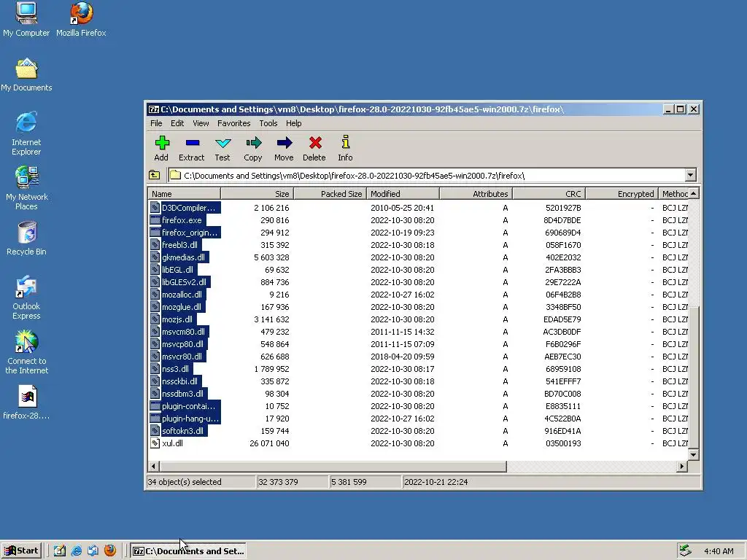Go up one folder level icon
Screen dimensions: 747x560
pos(155,175)
